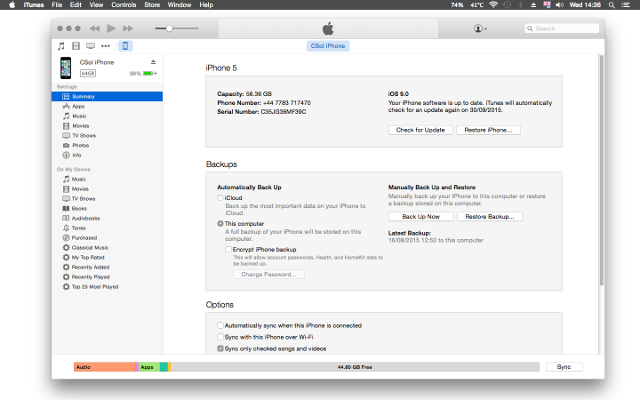640x400 pixels.
Task: Enable Automatically sync when iPhone connected
Action: [x=220, y=325]
